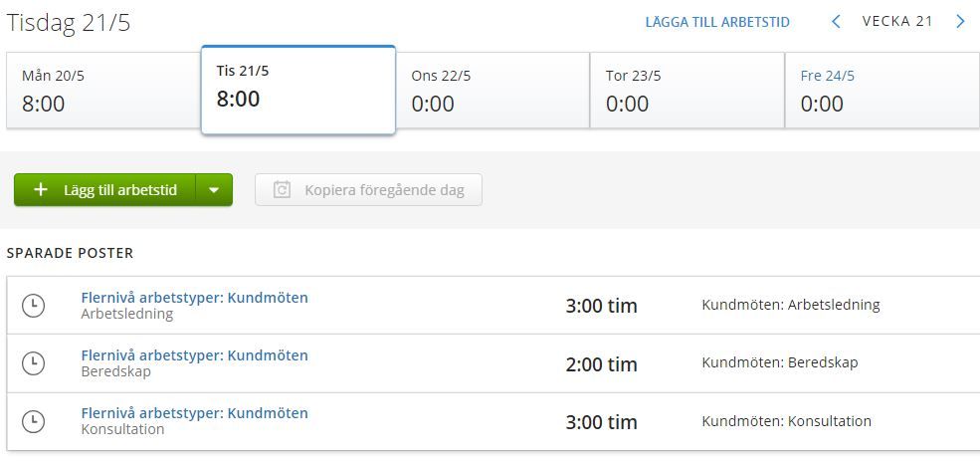
Task: Click the clock icon on Beredskap row
Action: 34,363
